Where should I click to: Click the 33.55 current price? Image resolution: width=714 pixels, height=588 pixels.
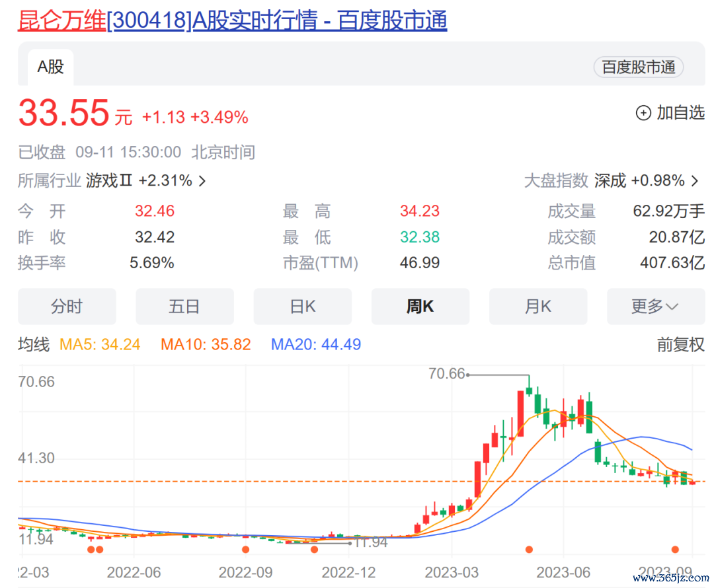63,113
